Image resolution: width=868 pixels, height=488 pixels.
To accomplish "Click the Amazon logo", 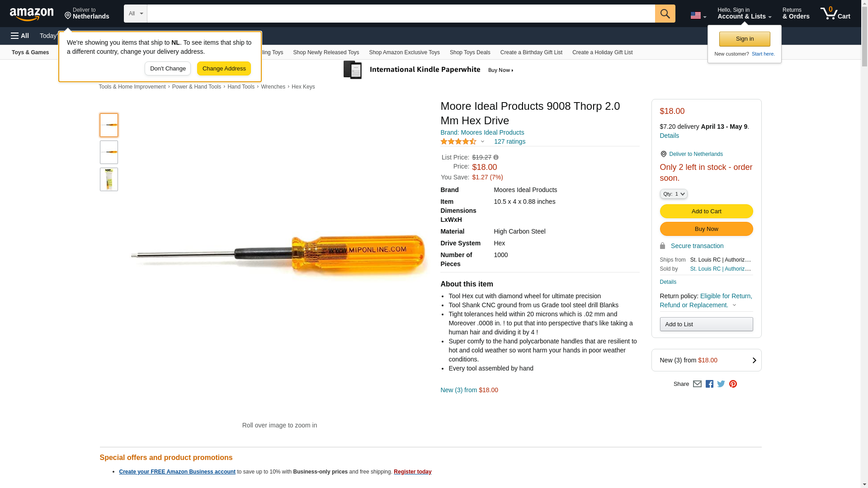I will [32, 14].
